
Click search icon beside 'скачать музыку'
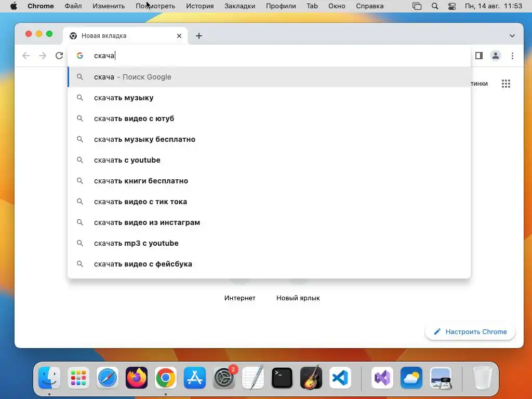pos(79,98)
